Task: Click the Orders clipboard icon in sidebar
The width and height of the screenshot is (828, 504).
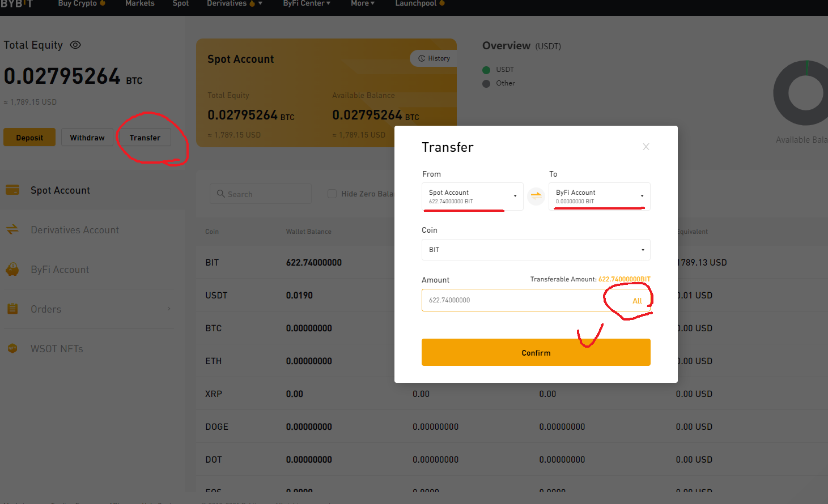Action: [12, 309]
